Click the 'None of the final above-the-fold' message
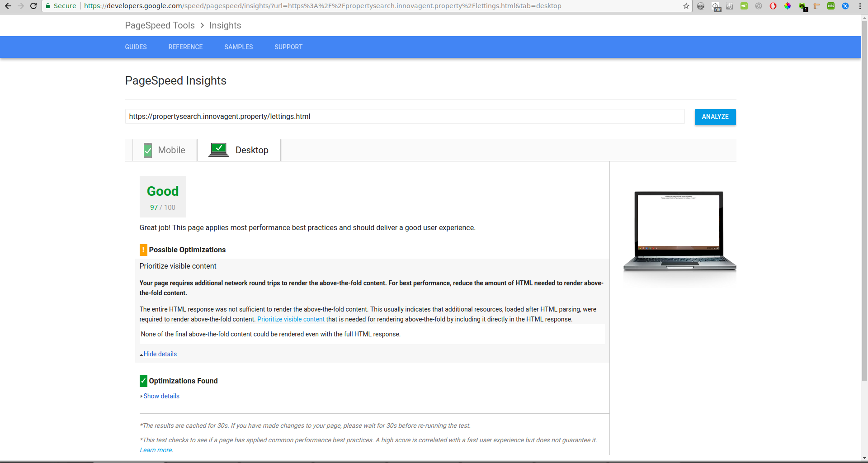The height and width of the screenshot is (463, 868). [x=270, y=334]
